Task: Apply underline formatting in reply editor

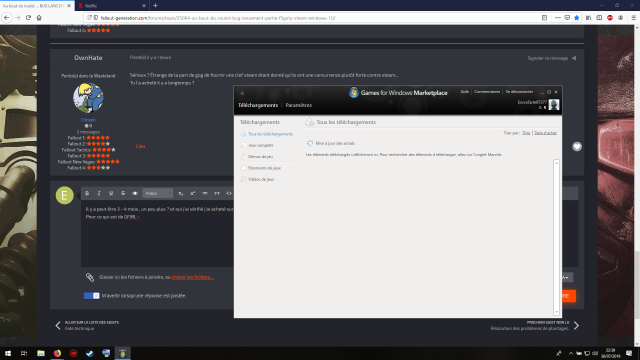Action: [x=111, y=193]
